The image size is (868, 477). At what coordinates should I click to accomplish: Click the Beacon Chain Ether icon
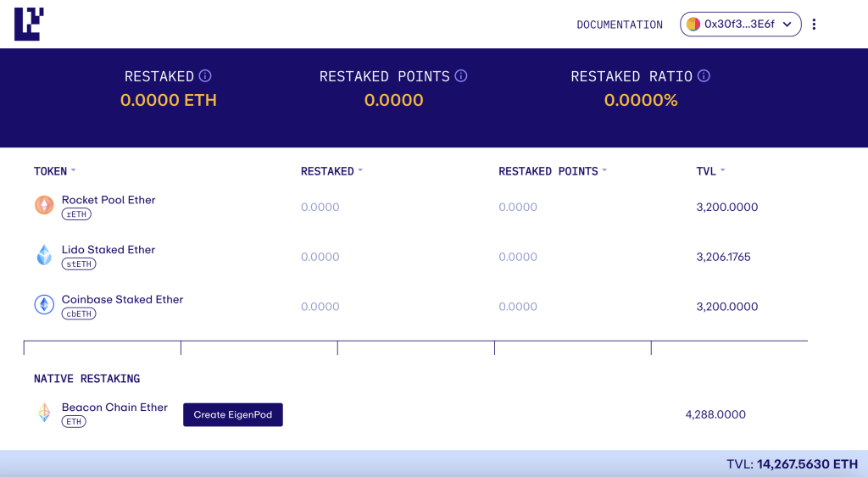click(x=44, y=413)
